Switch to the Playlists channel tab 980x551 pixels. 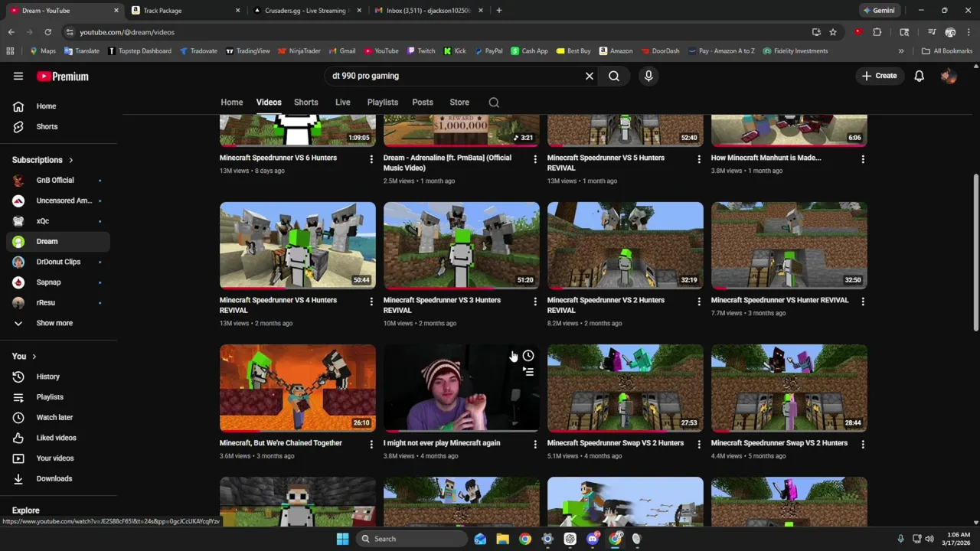tap(383, 103)
